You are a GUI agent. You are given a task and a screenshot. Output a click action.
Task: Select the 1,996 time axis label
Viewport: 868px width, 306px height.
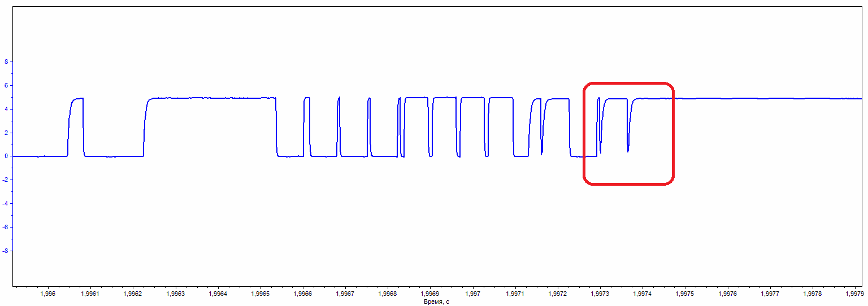pyautogui.click(x=48, y=294)
